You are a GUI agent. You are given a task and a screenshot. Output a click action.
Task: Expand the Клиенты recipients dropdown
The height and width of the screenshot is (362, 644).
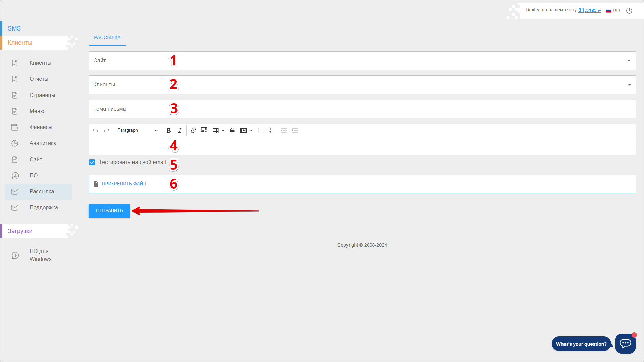click(x=629, y=85)
